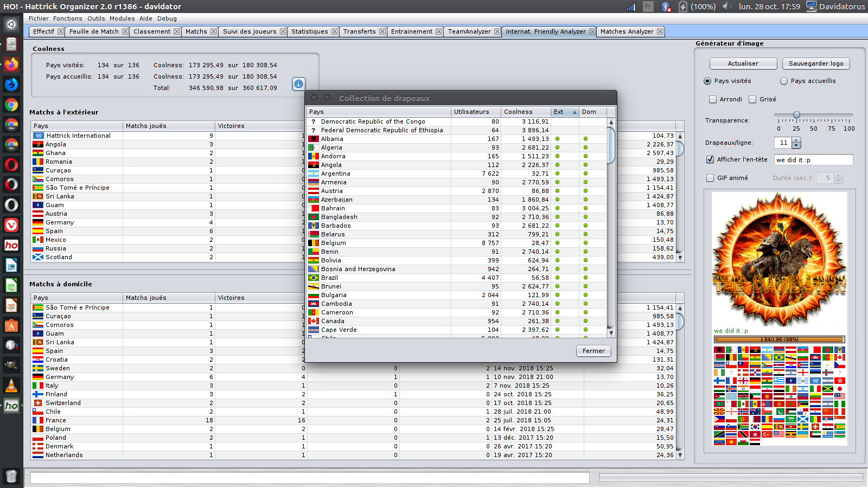Open the Trash icon at dock bottom

pyautogui.click(x=11, y=476)
